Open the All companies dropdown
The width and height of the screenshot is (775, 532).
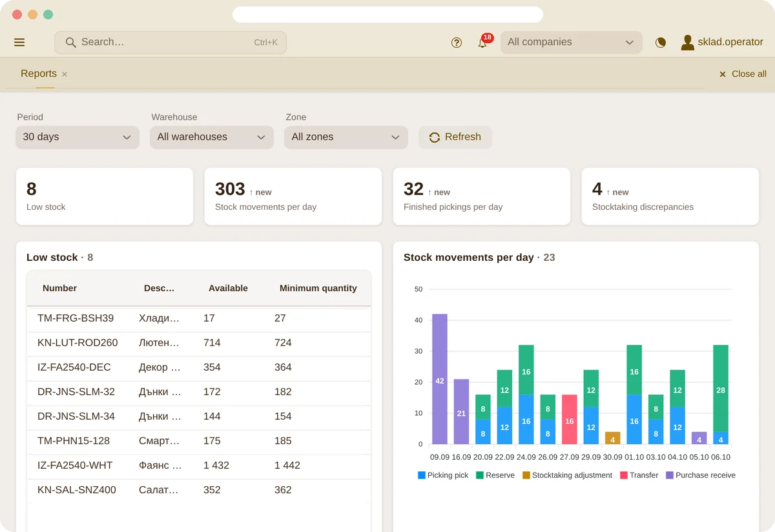pyautogui.click(x=572, y=43)
